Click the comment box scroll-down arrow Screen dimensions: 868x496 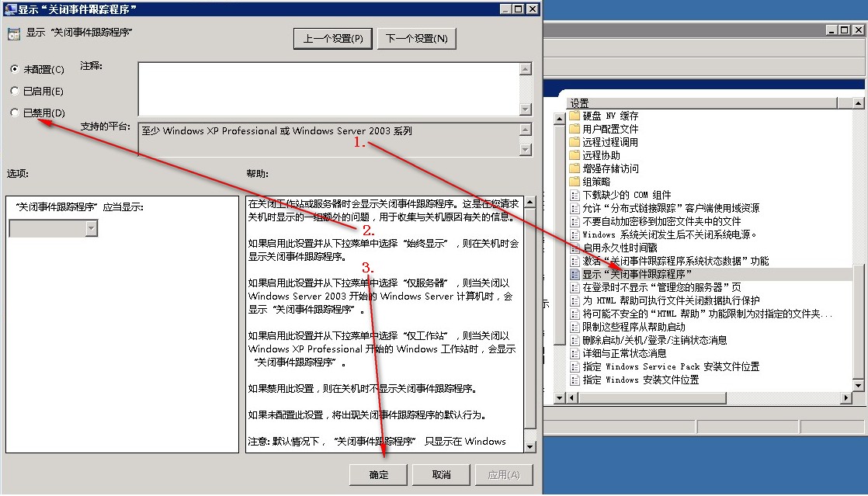pyautogui.click(x=526, y=109)
